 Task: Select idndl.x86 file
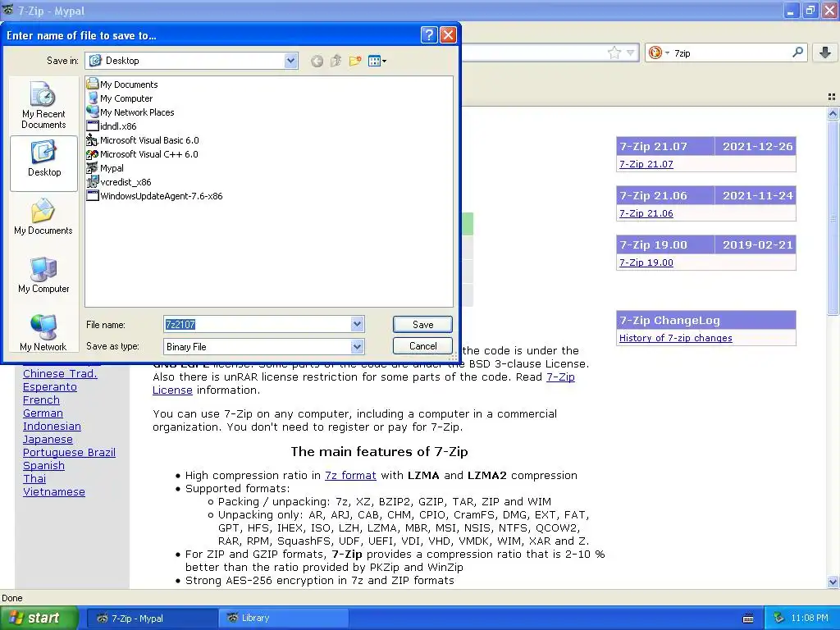pos(112,126)
